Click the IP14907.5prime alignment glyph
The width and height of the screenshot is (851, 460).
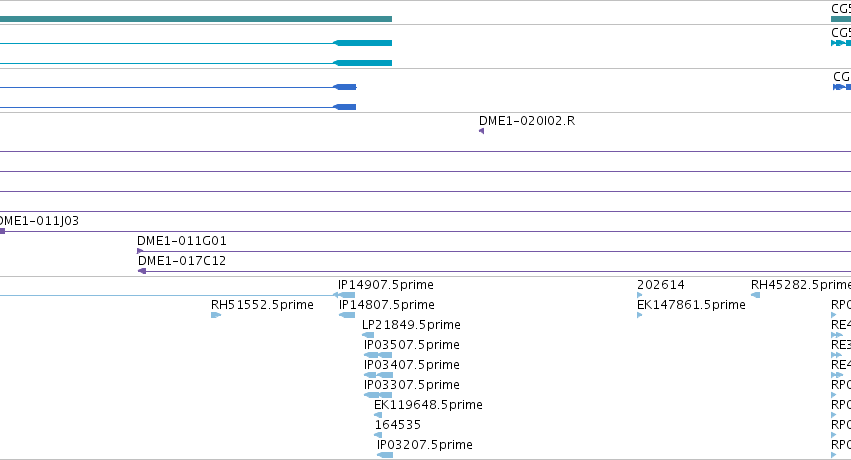[344, 295]
